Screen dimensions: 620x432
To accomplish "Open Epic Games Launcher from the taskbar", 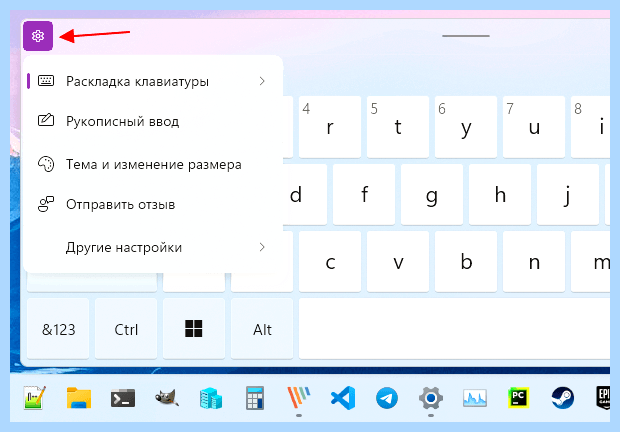I will (x=603, y=398).
